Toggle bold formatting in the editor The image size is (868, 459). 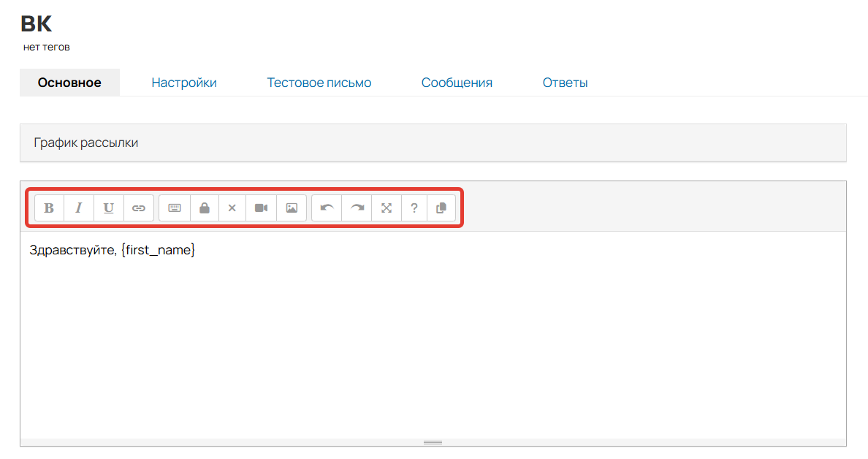tap(49, 208)
